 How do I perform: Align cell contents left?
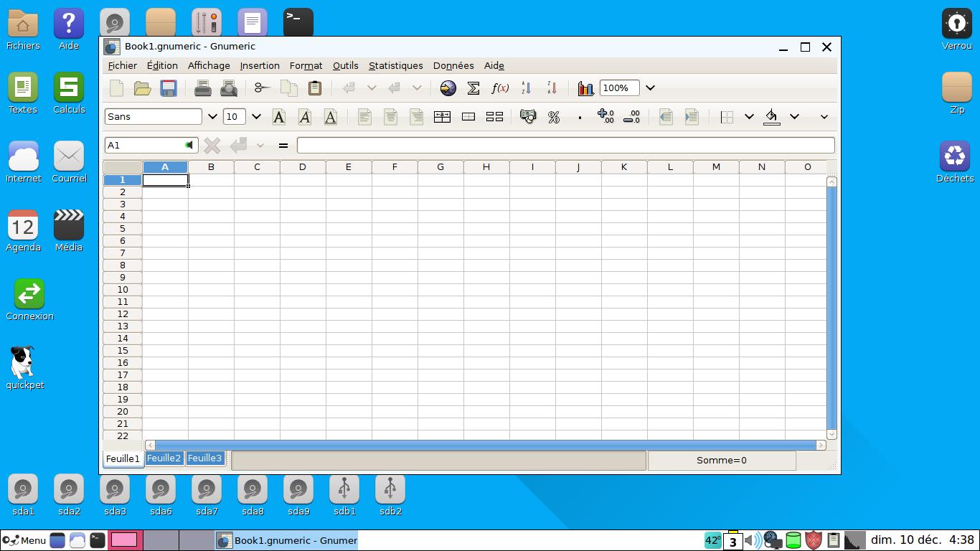(364, 116)
